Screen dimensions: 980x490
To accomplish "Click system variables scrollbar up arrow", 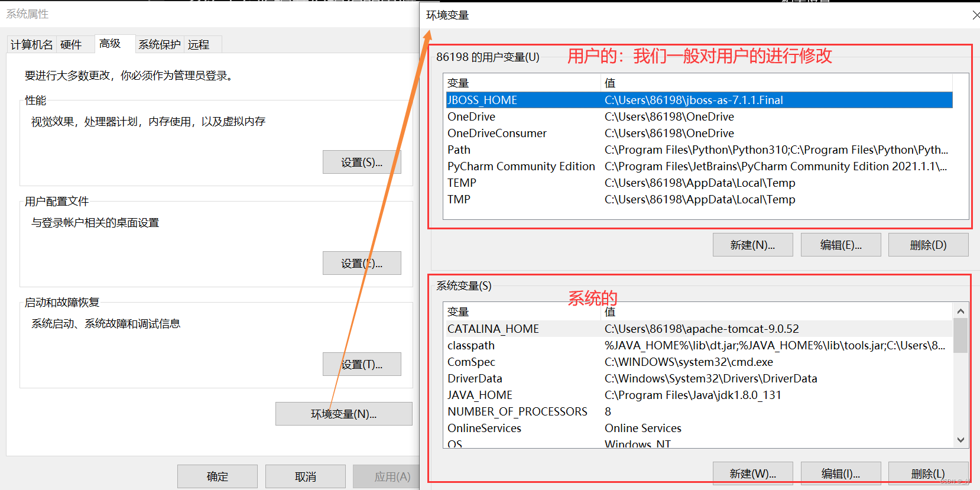I will [960, 311].
